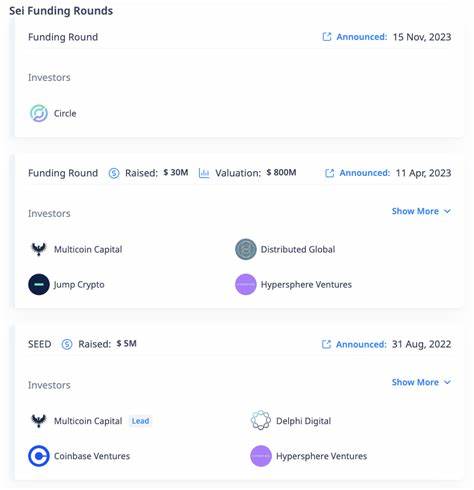This screenshot has width=474, height=490.
Task: Open the Announced link for 11 Apr, 2023
Action: pos(365,173)
